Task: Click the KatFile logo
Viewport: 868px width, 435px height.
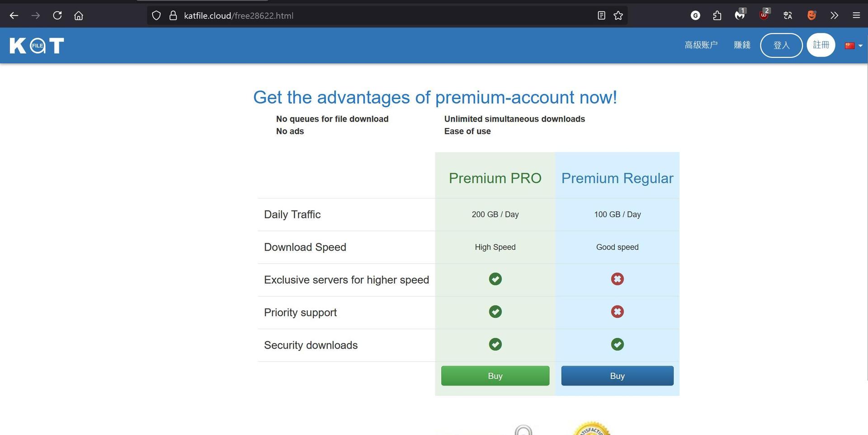Action: point(37,45)
